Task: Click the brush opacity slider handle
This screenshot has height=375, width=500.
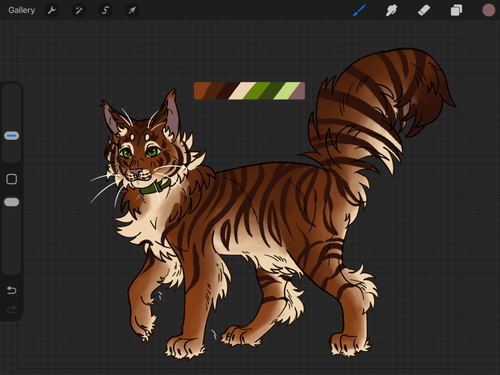Action: 12,202
